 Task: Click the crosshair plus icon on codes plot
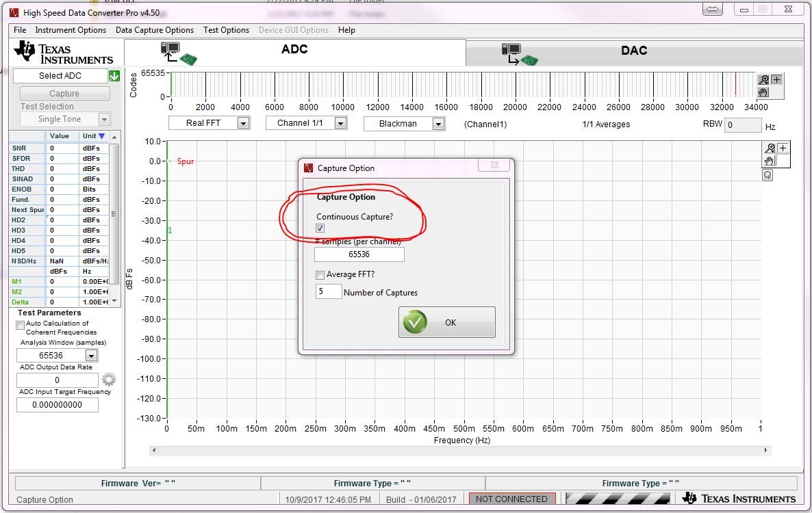pos(776,79)
